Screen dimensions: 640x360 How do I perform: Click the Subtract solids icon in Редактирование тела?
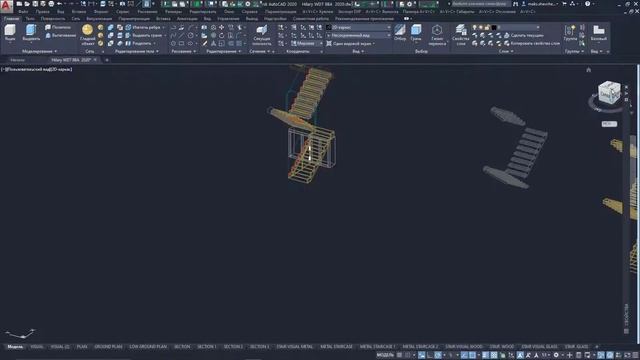(111, 36)
